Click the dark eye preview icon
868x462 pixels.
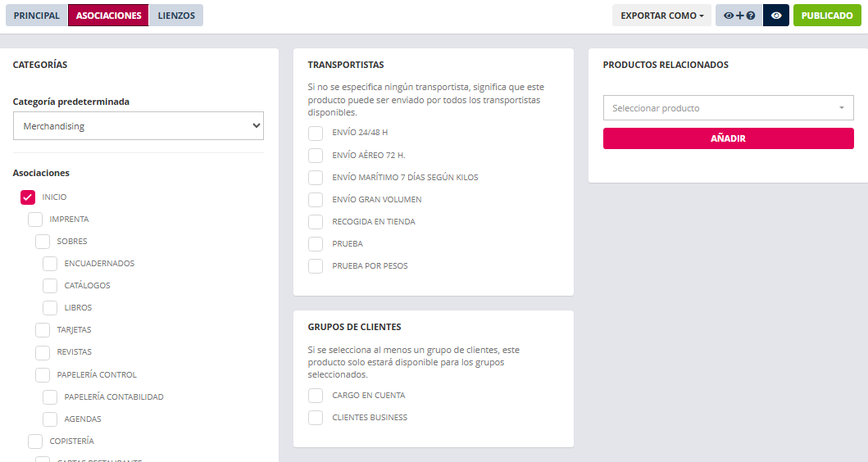pyautogui.click(x=776, y=16)
